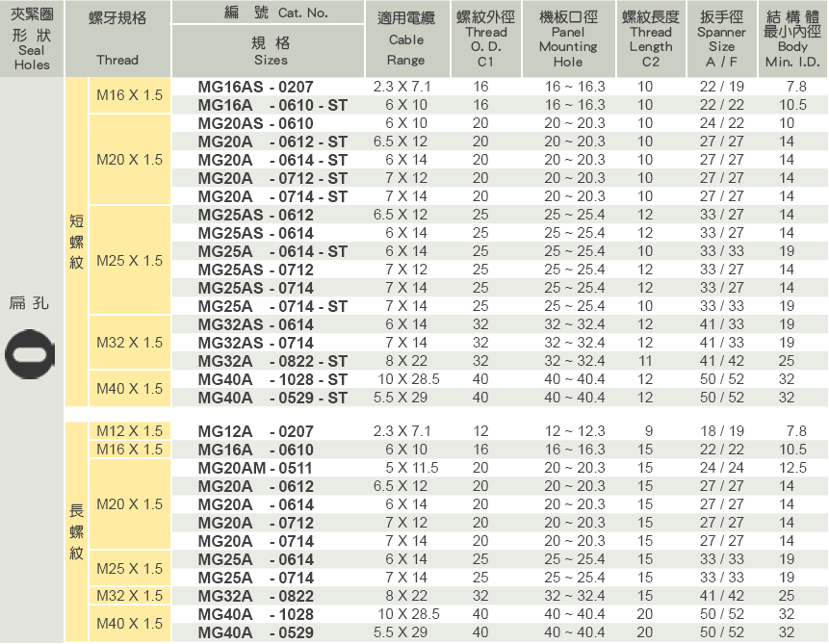
Task: Click the 18 / 19 spanner size value
Action: click(x=722, y=431)
